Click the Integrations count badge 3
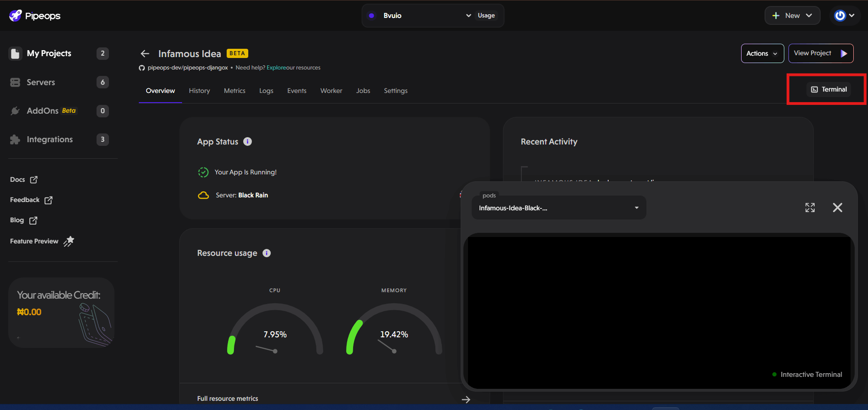Image resolution: width=868 pixels, height=410 pixels. (103, 139)
